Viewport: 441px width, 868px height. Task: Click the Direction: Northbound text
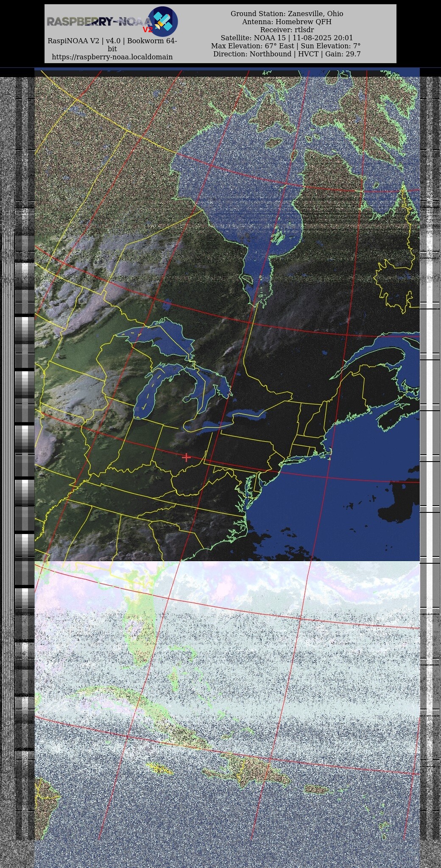252,54
